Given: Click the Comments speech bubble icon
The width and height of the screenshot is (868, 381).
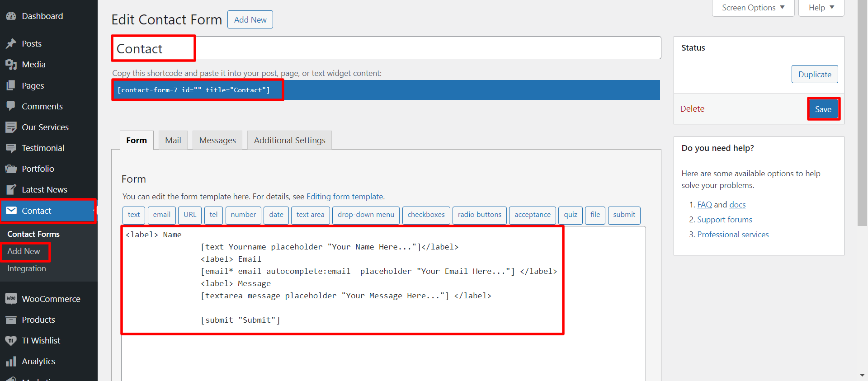Looking at the screenshot, I should click(11, 106).
